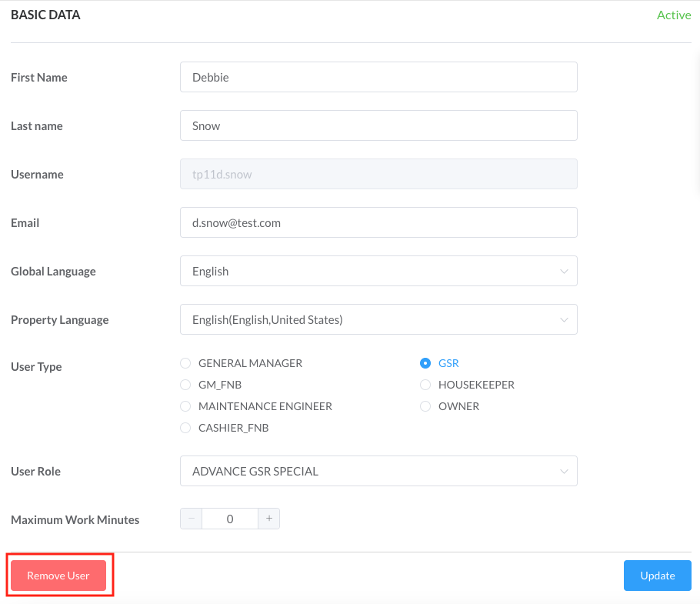Screen dimensions: 700x604
Task: Click inside the First Name field
Action: pyautogui.click(x=378, y=77)
